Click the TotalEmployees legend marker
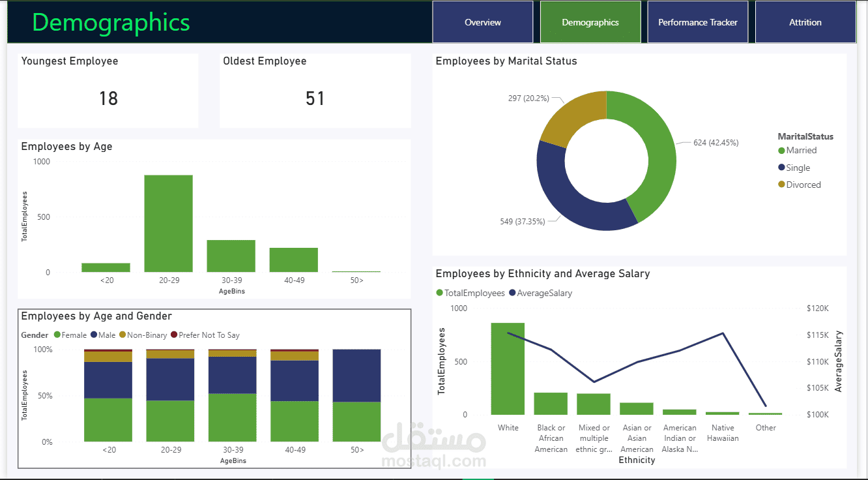 [x=439, y=293]
